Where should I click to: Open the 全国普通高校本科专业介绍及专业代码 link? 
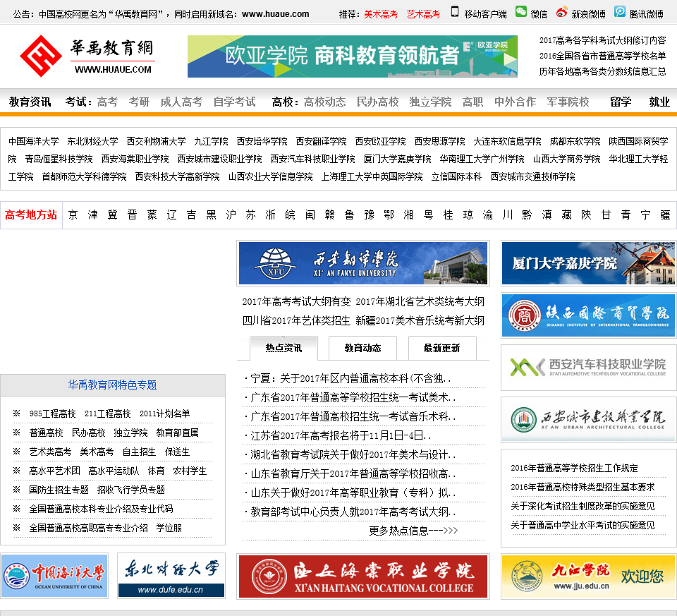[101, 509]
